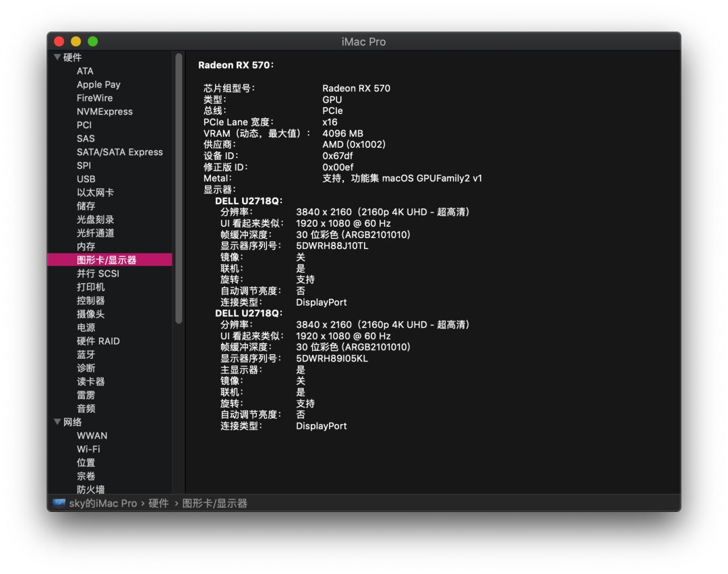Open the 电源 entry

pos(86,327)
